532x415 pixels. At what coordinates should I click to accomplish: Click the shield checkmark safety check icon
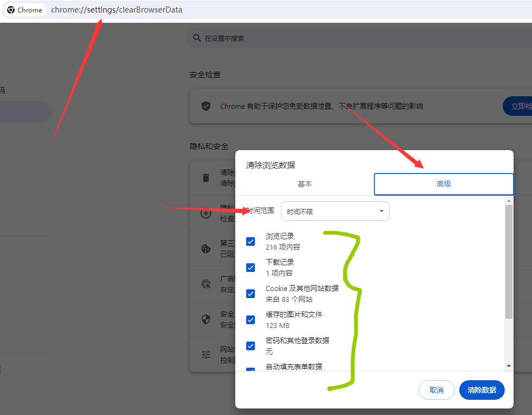click(x=206, y=106)
